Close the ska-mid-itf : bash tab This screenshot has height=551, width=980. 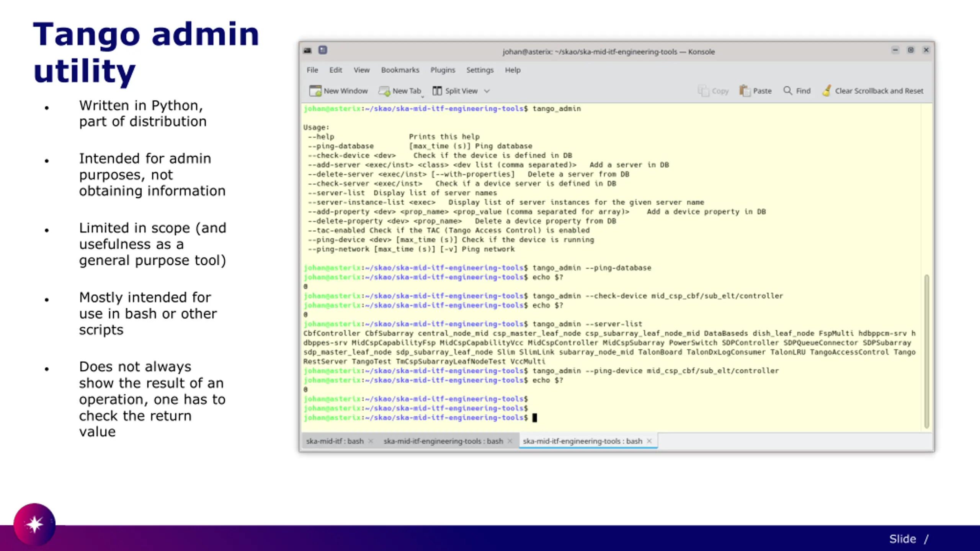[371, 441]
